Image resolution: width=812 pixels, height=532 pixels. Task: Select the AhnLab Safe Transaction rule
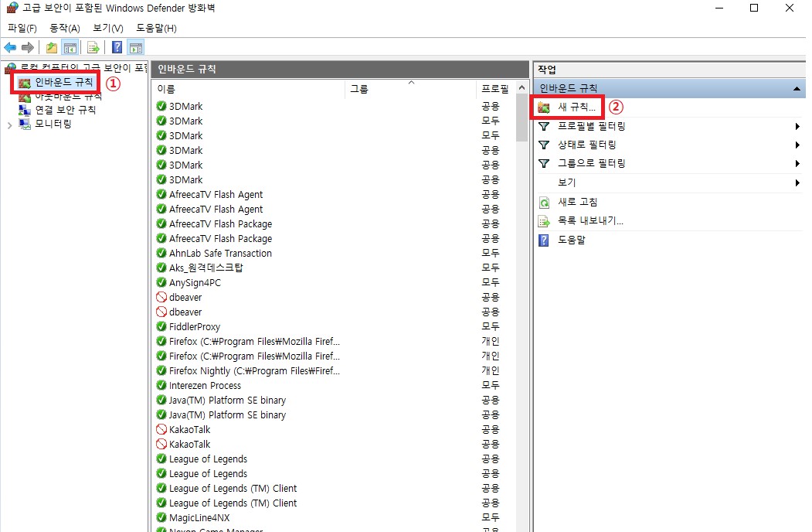(220, 254)
